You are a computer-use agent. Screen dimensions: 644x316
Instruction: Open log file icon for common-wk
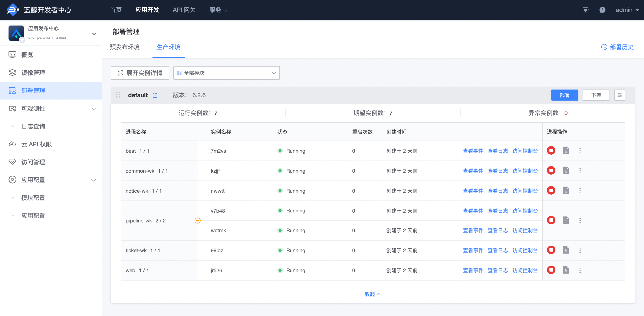pos(566,171)
